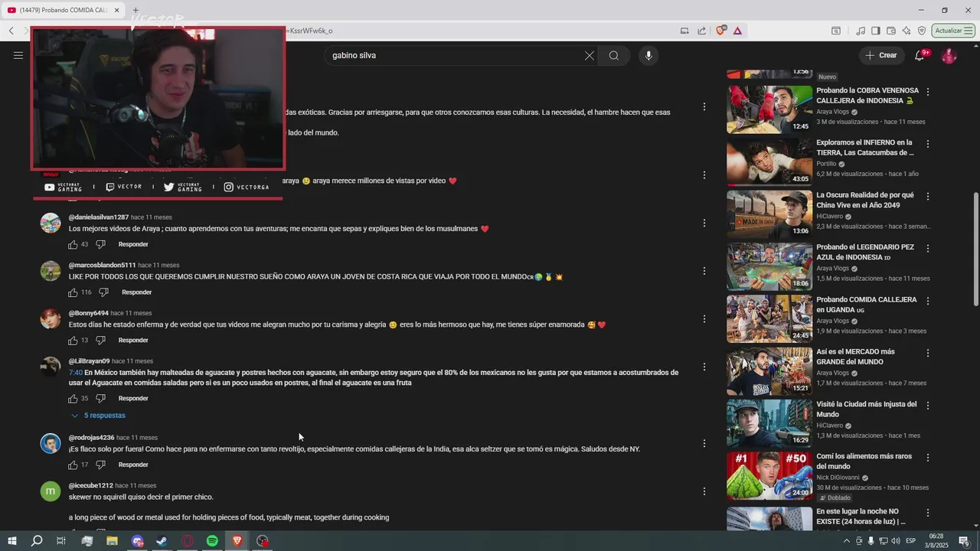Select the Probando COMIDA CALLEJERA browser tab
This screenshot has height=551, width=980.
62,10
